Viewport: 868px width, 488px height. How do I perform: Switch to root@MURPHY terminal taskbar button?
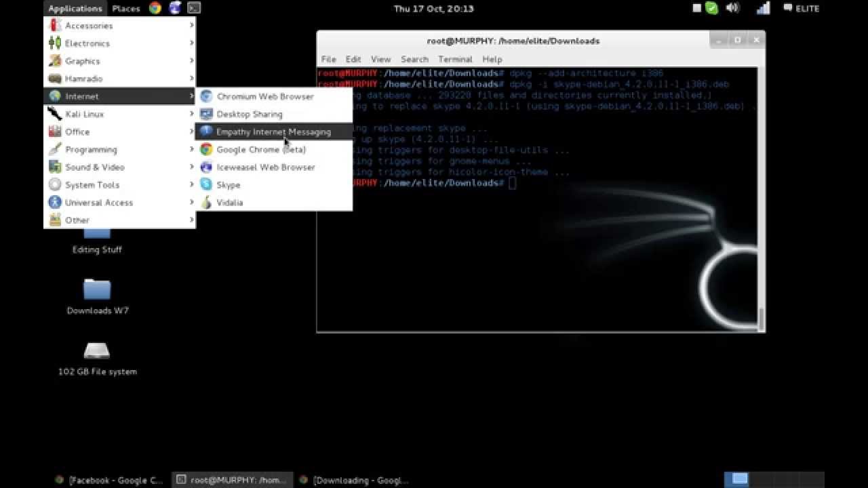(232, 480)
